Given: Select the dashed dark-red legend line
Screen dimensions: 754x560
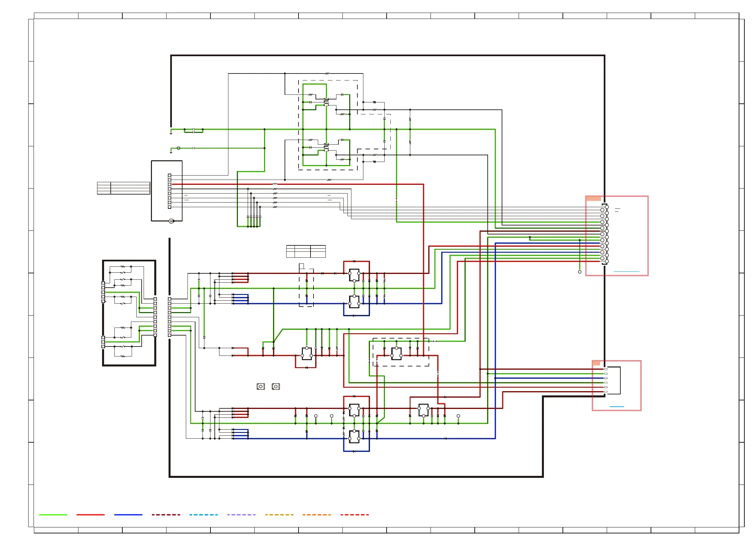Looking at the screenshot, I should pyautogui.click(x=166, y=514).
